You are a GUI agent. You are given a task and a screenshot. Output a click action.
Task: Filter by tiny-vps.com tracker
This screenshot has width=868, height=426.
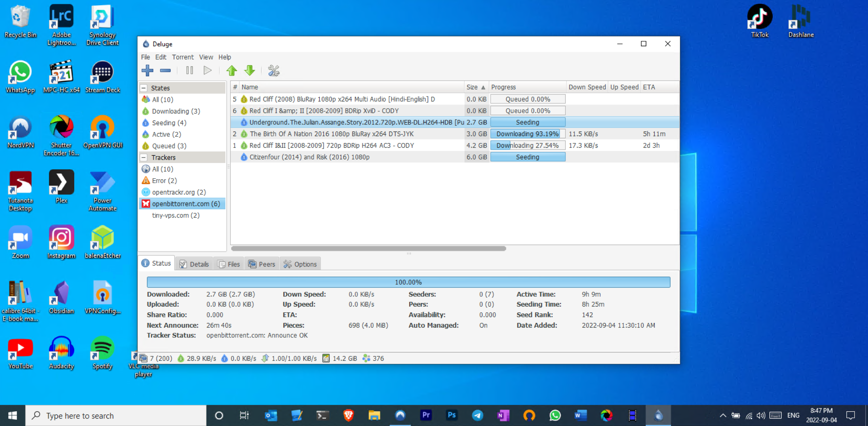[x=176, y=215]
